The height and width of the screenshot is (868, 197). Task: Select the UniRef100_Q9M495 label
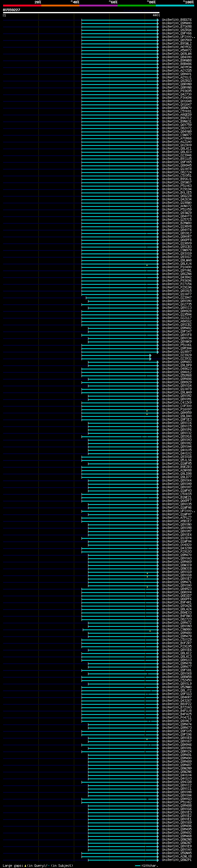click(x=177, y=829)
